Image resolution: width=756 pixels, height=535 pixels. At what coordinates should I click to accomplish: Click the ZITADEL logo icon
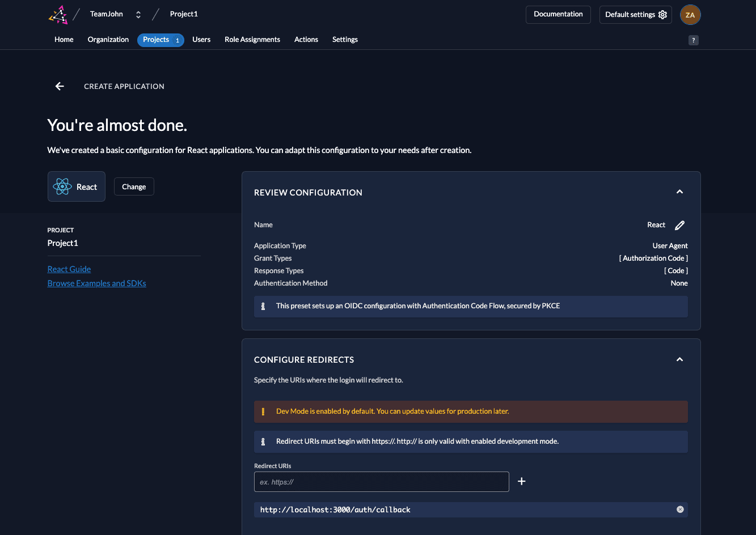(57, 14)
